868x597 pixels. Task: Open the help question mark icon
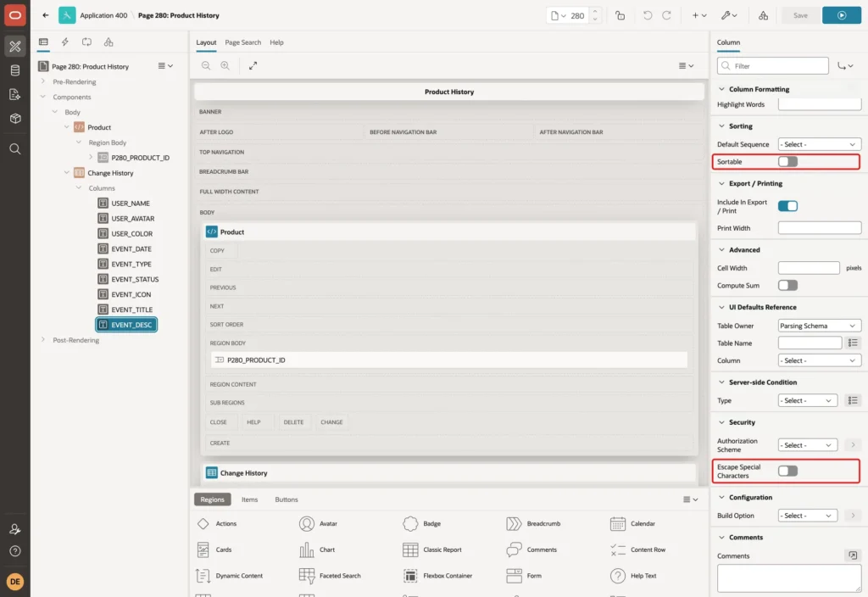point(15,551)
